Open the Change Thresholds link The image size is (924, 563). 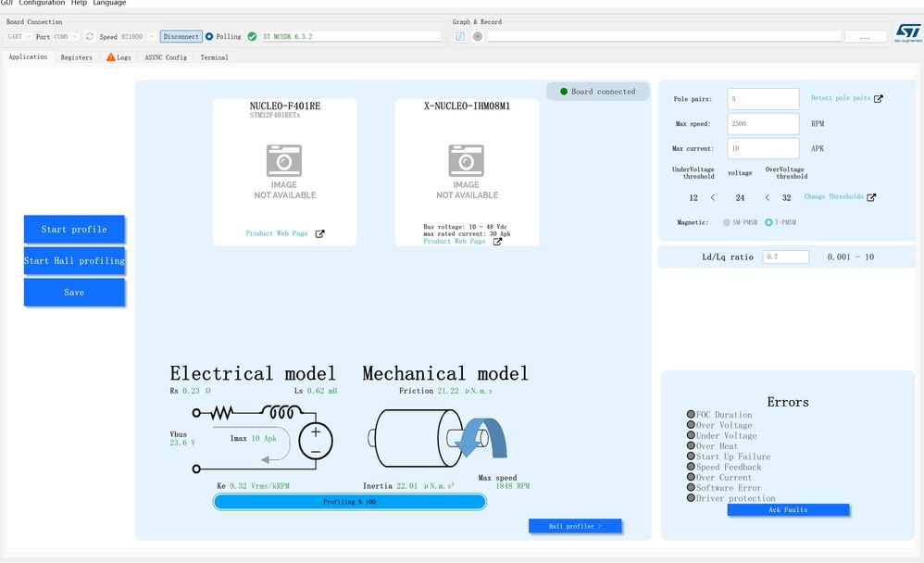(833, 196)
